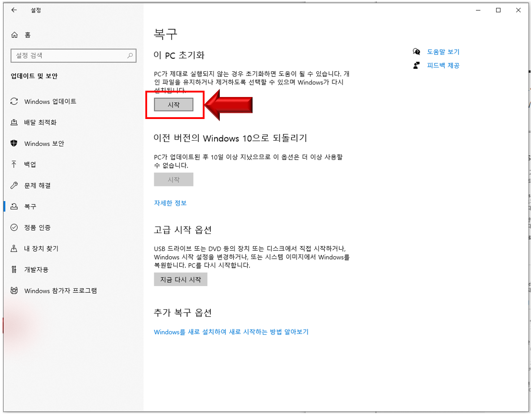Select 복구 in the sidebar
Viewport: 532px width, 414px height.
73,207
